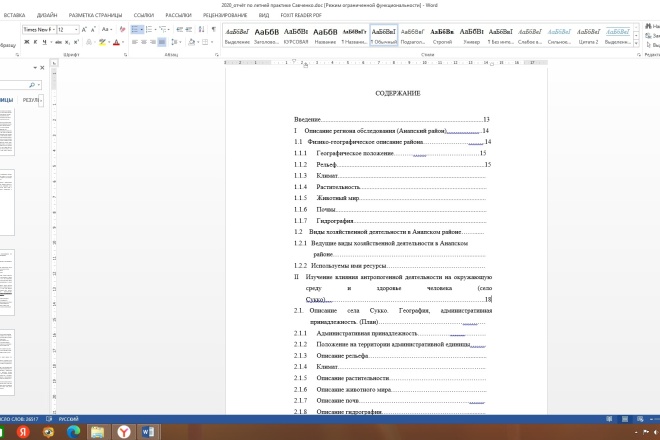The width and height of the screenshot is (660, 440).
Task: Open the РЕЦЕНЗИРОВАНИЕ tab
Action: point(225,15)
